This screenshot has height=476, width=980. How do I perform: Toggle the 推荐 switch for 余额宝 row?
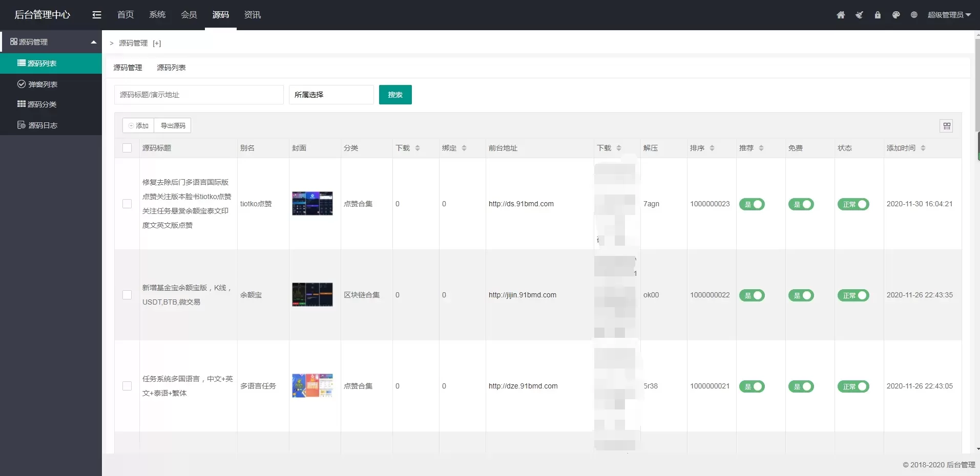click(x=752, y=295)
